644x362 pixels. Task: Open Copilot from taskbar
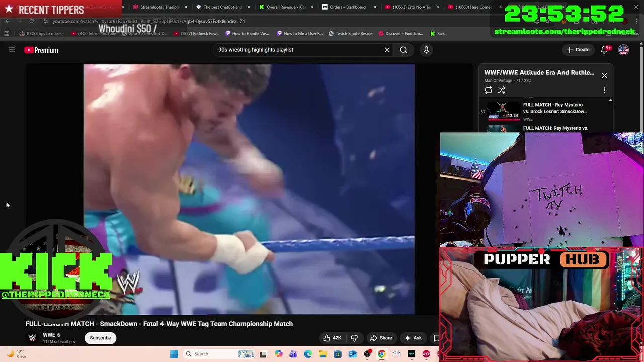tap(278, 354)
